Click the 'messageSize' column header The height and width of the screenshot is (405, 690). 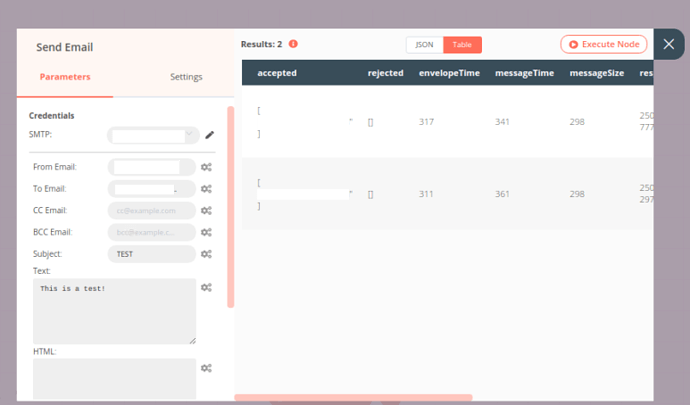click(597, 73)
